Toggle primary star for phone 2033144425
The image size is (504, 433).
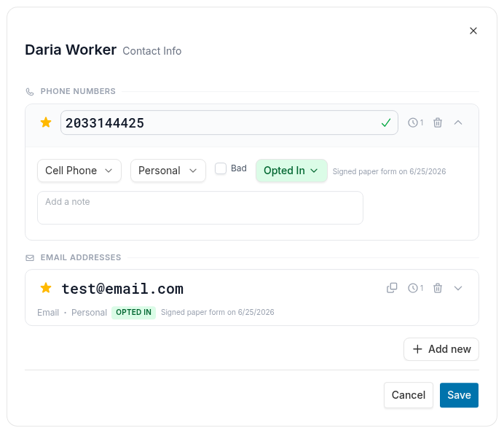(x=46, y=122)
